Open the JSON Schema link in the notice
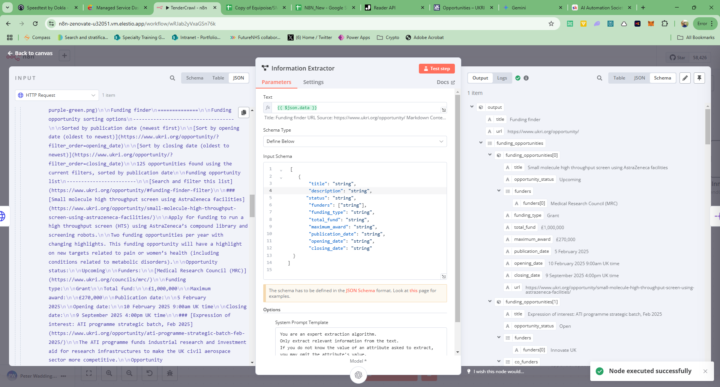Screen dimensions: 720x387 (360, 291)
